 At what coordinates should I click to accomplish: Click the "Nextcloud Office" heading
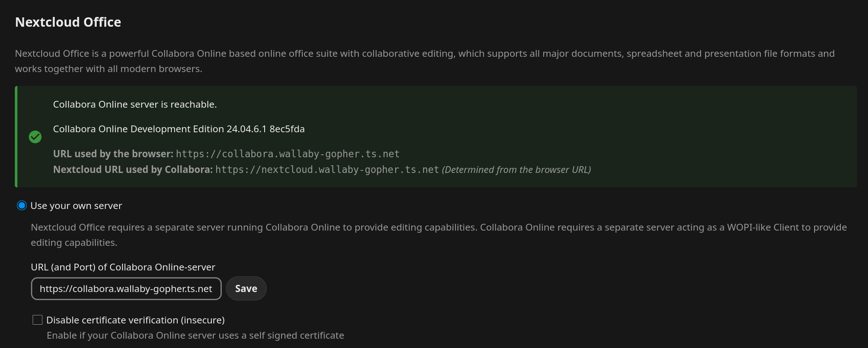(x=68, y=22)
